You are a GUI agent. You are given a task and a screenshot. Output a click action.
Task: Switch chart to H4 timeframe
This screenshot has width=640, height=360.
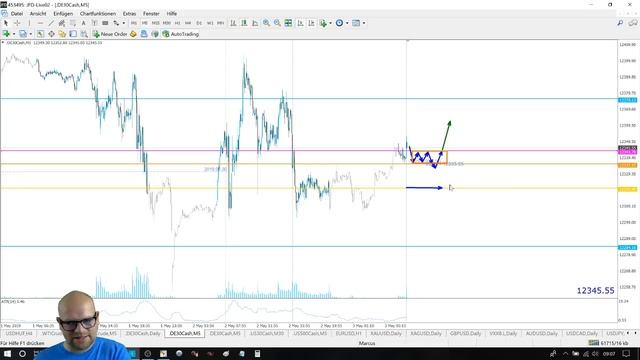tap(188, 23)
